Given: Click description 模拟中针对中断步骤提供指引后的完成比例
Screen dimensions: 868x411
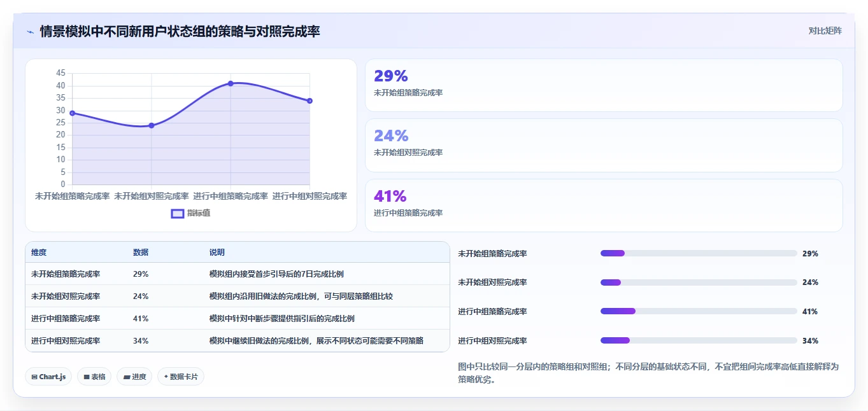Looking at the screenshot, I should pyautogui.click(x=282, y=319).
